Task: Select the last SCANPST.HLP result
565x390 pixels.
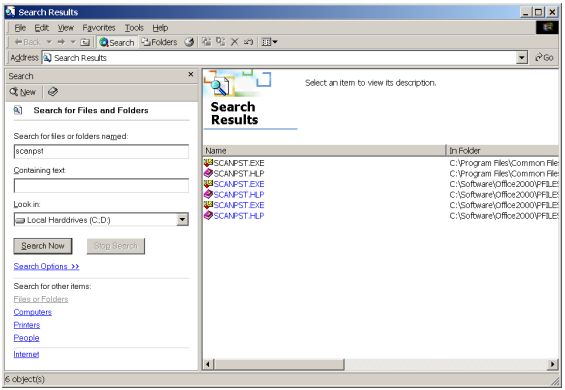Action: pyautogui.click(x=239, y=216)
